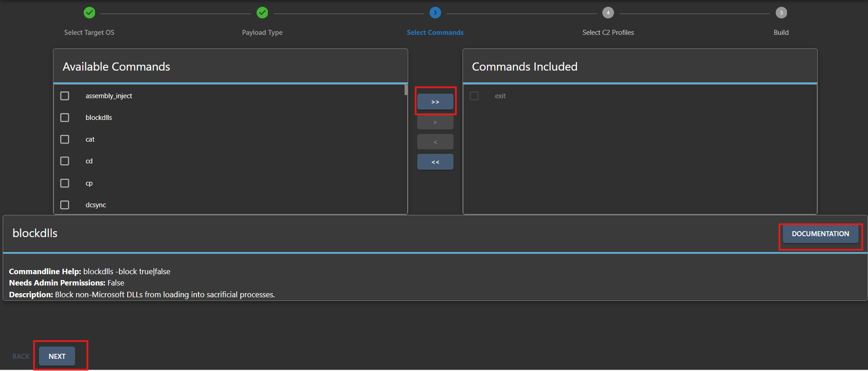Open the blockdlls DOCUMENTATION button
Screen dimensions: 868x371
click(820, 234)
